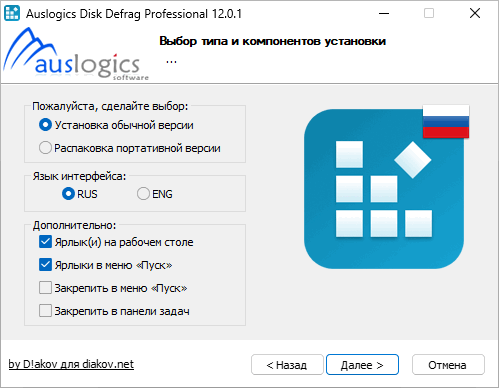This screenshot has width=499, height=388.
Task: Click the Auslogics app icon in the title bar
Action: pyautogui.click(x=12, y=13)
